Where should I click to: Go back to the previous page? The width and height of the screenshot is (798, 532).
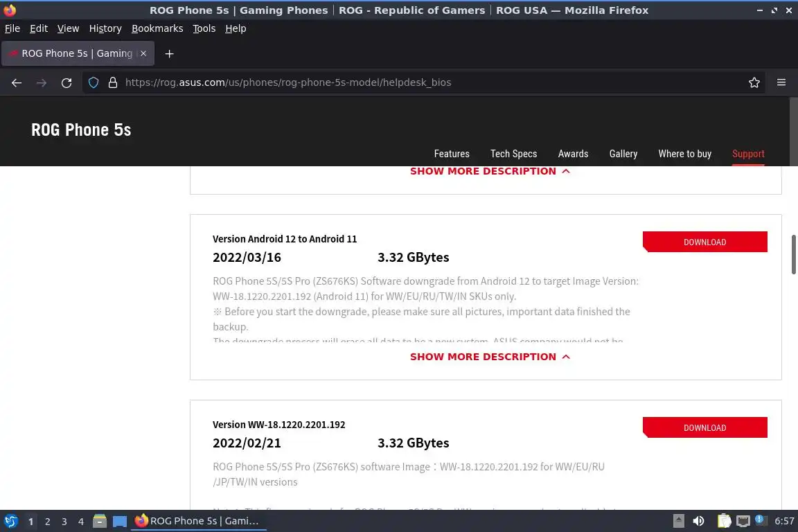tap(17, 82)
